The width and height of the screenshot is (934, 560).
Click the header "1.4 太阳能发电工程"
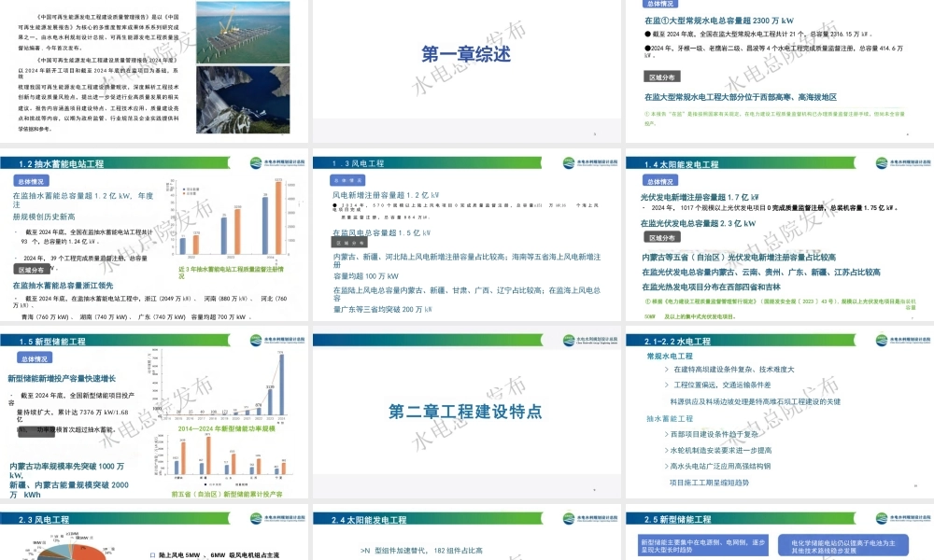[x=681, y=164]
